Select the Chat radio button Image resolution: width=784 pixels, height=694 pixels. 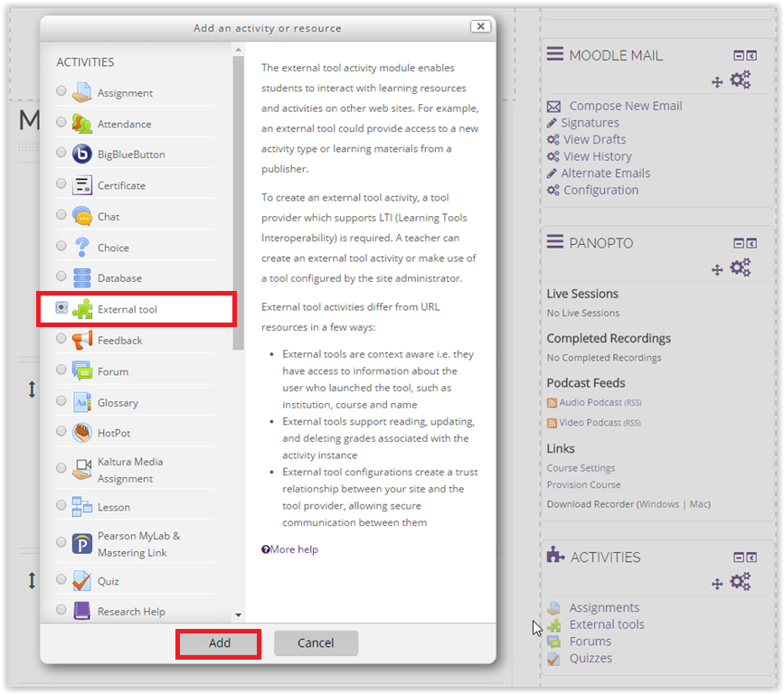[x=61, y=214]
